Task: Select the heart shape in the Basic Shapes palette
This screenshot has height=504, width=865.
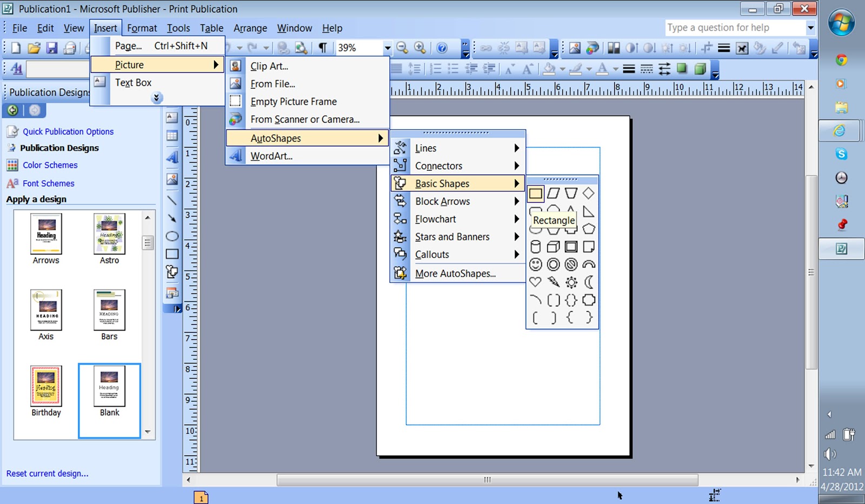Action: click(x=535, y=282)
